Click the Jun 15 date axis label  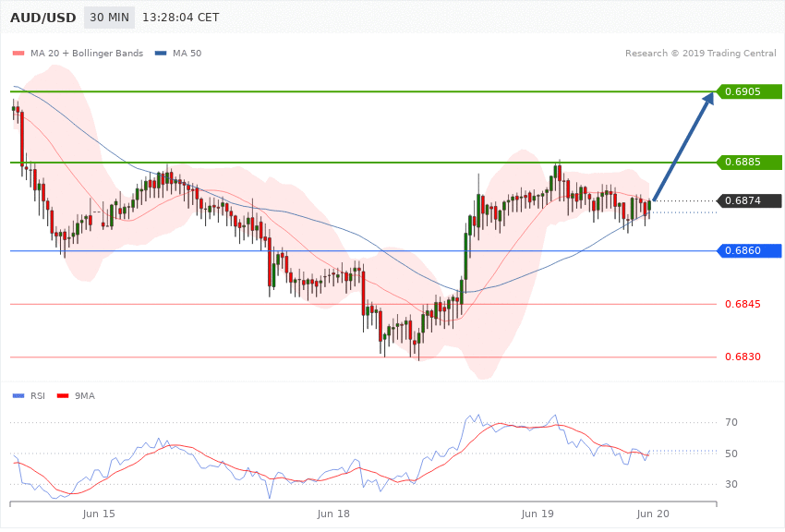(99, 514)
